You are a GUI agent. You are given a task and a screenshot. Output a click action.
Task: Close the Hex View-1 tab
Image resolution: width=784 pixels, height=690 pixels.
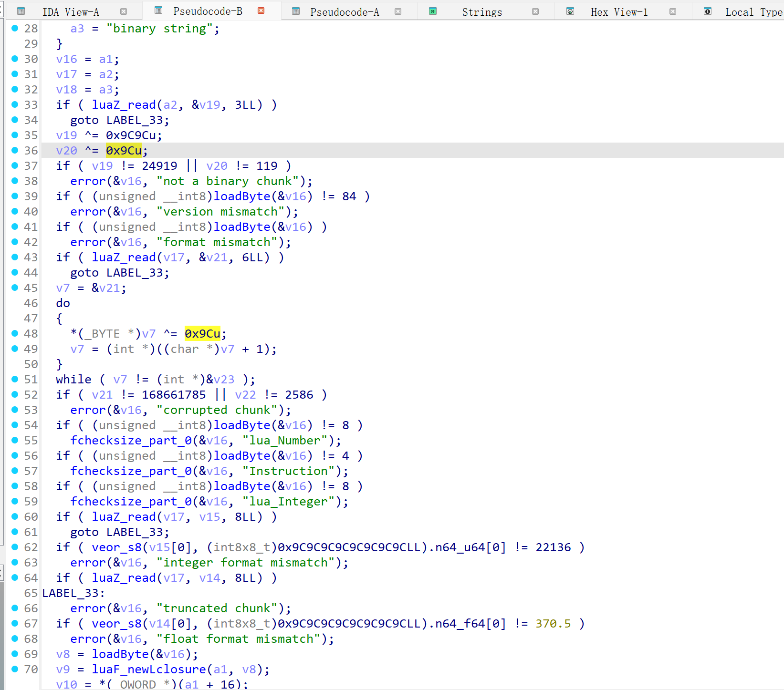673,11
